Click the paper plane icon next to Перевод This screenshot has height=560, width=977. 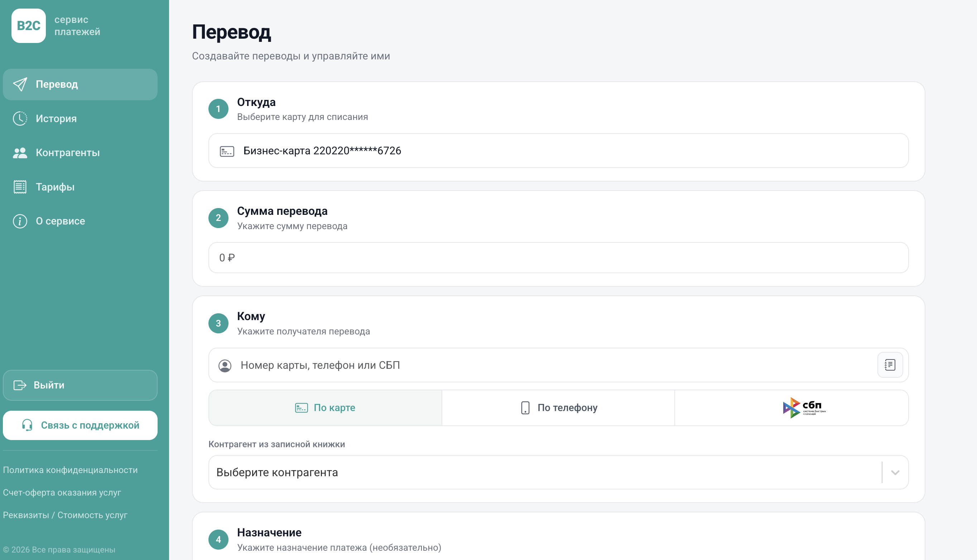coord(20,84)
